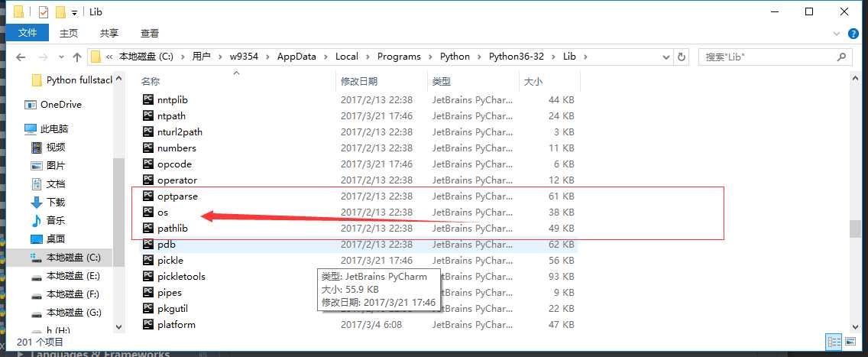Screen dimensions: 868x357
Task: Click the PyCharm icon of ntpath
Action: (147, 115)
